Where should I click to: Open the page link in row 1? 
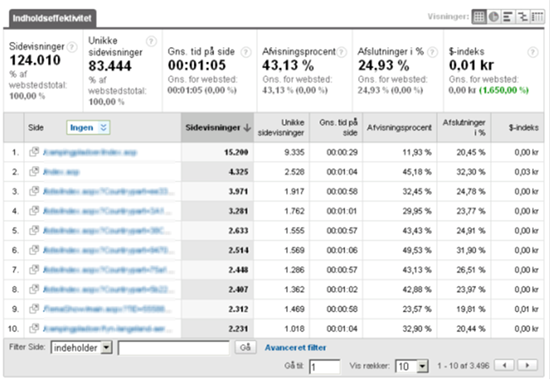(89, 152)
